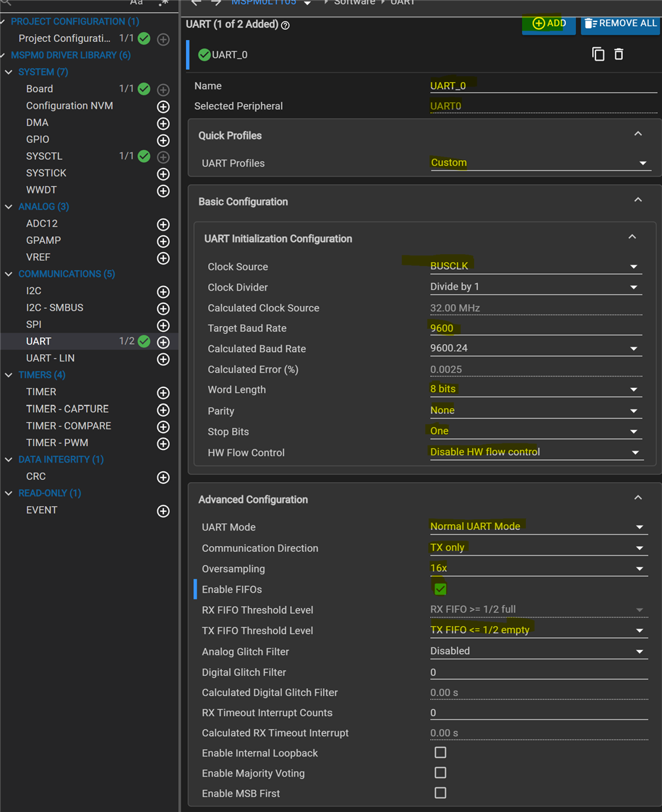Disable the Enable FIFOs checkbox
The height and width of the screenshot is (812, 662).
point(440,589)
